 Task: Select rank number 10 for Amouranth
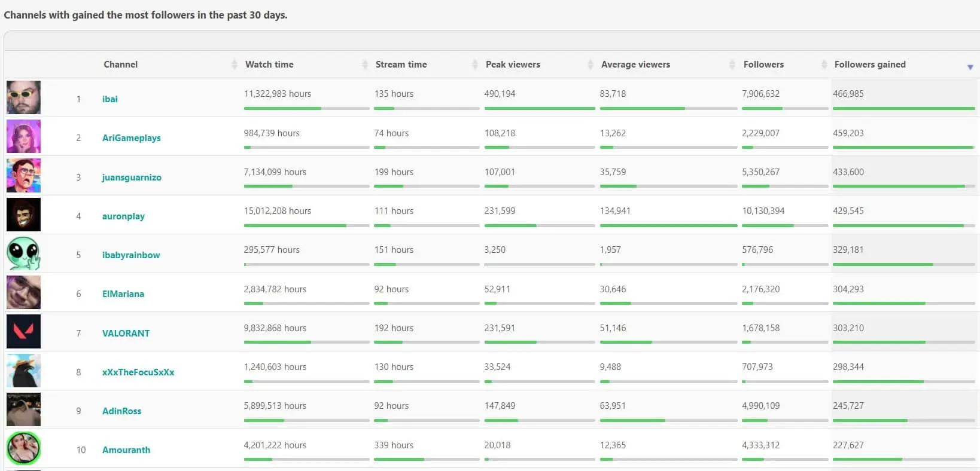(81, 449)
